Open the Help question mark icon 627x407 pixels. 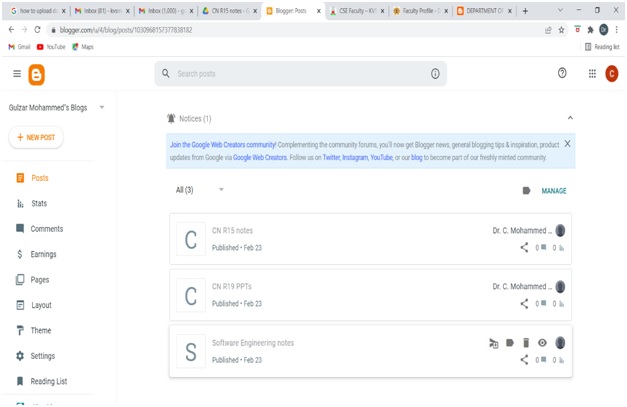(562, 73)
